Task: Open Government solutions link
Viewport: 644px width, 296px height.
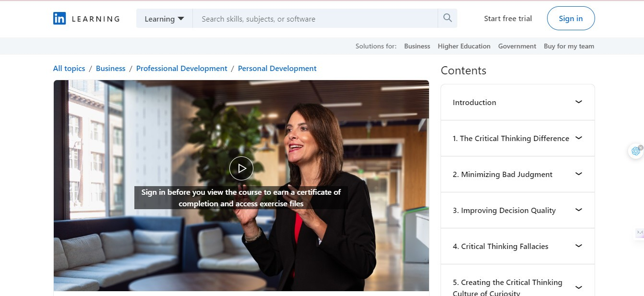Action: (517, 46)
